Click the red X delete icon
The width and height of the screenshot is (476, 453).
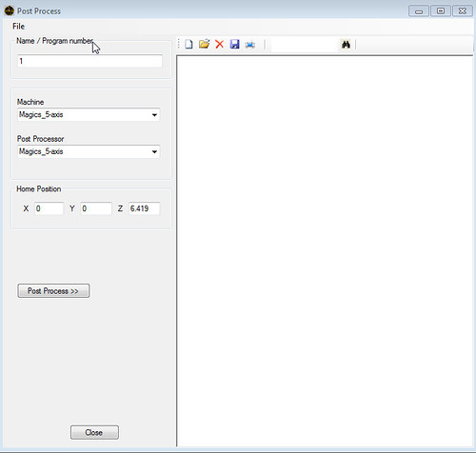pyautogui.click(x=219, y=44)
